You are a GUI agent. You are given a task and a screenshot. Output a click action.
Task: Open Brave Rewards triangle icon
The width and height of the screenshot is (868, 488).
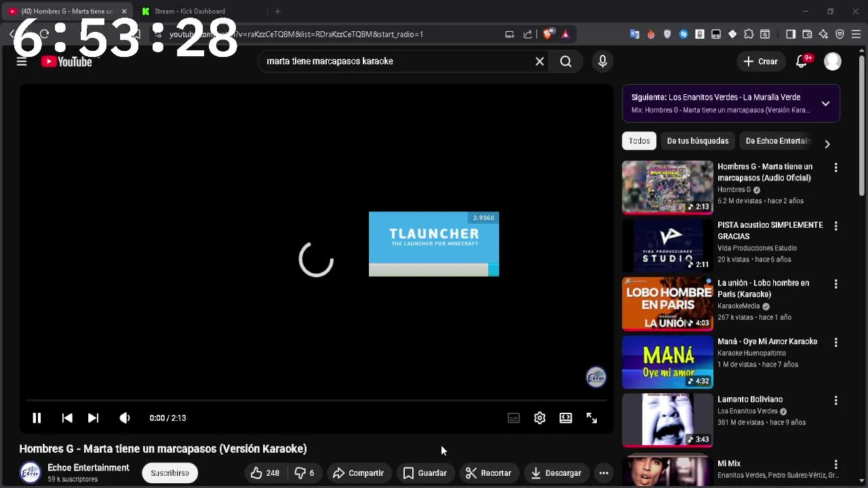click(x=566, y=34)
